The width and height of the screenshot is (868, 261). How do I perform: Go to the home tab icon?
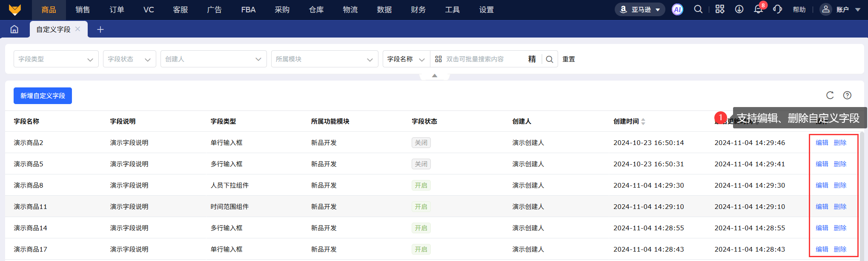(x=14, y=29)
